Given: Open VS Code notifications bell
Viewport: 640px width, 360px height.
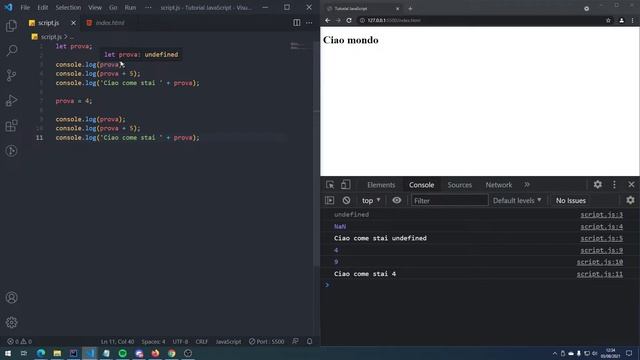Looking at the screenshot, I should [309, 341].
